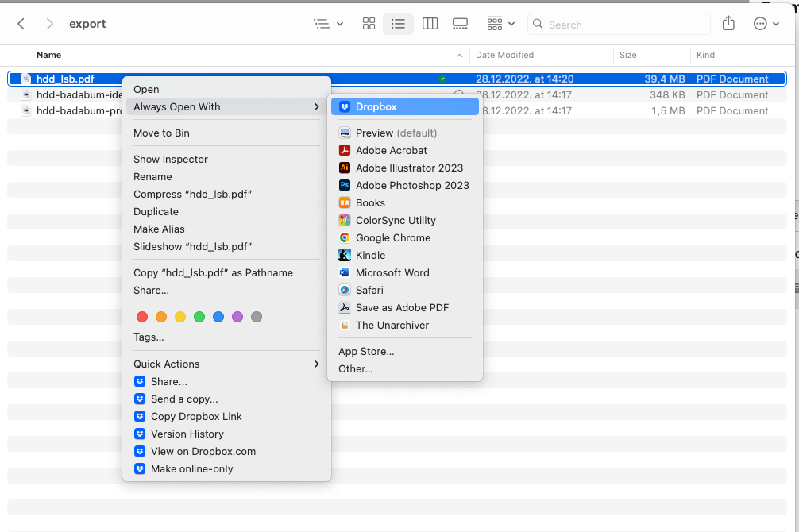799x532 pixels.
Task: Switch Finder to icon view
Action: (369, 24)
